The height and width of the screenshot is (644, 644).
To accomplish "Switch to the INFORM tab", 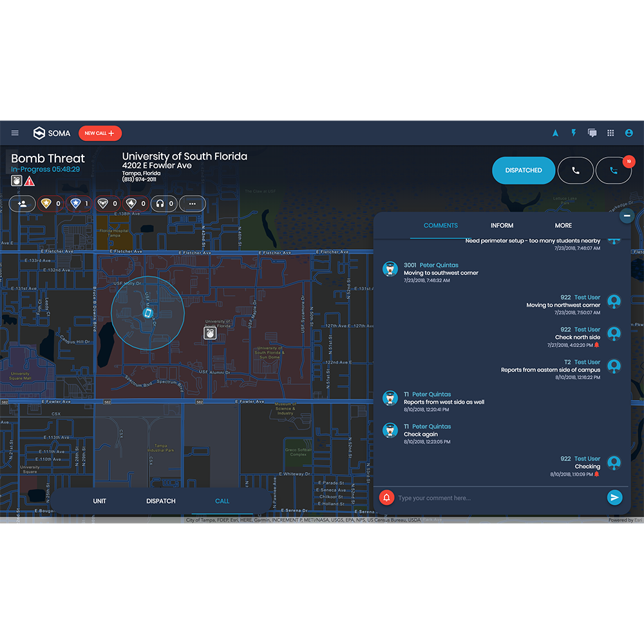I will (502, 225).
